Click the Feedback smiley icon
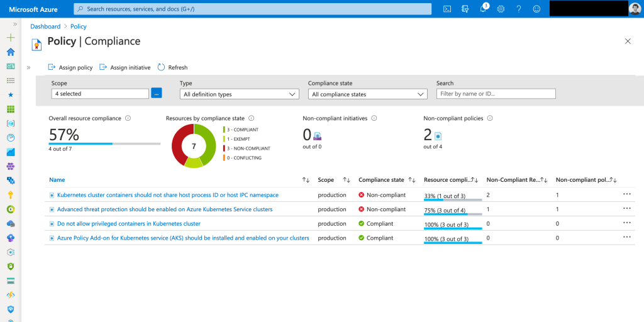The image size is (644, 322). click(x=536, y=9)
